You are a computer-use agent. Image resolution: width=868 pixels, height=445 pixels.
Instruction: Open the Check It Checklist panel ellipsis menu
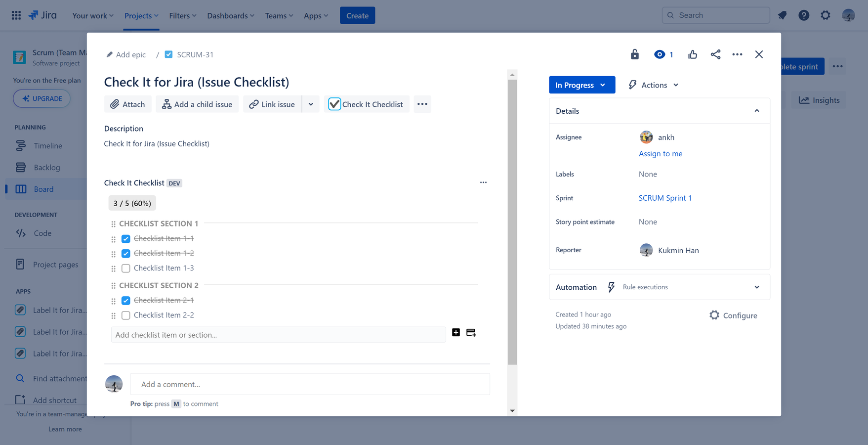[483, 182]
